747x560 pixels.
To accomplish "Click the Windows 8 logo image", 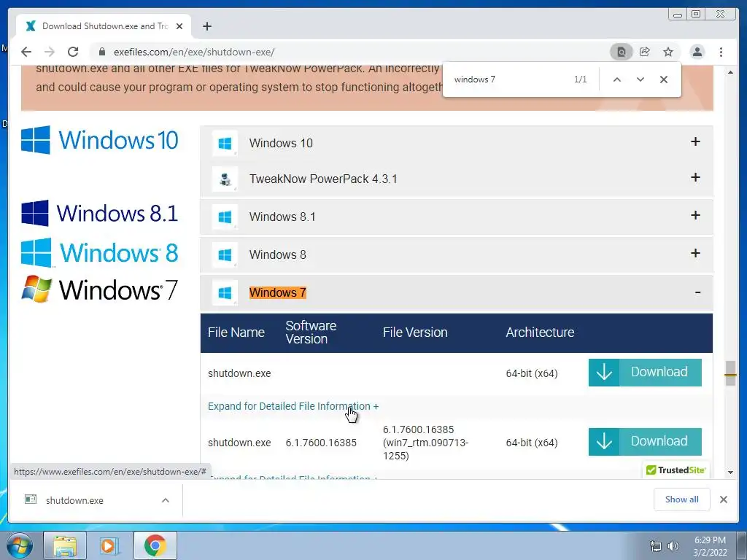I will (99, 252).
